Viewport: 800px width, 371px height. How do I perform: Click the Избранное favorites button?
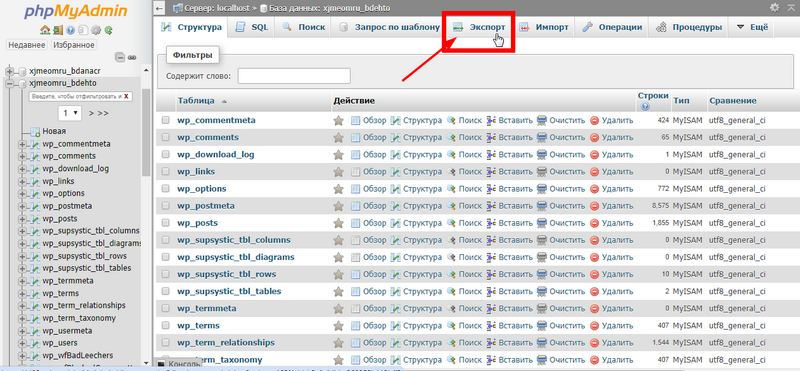point(74,45)
